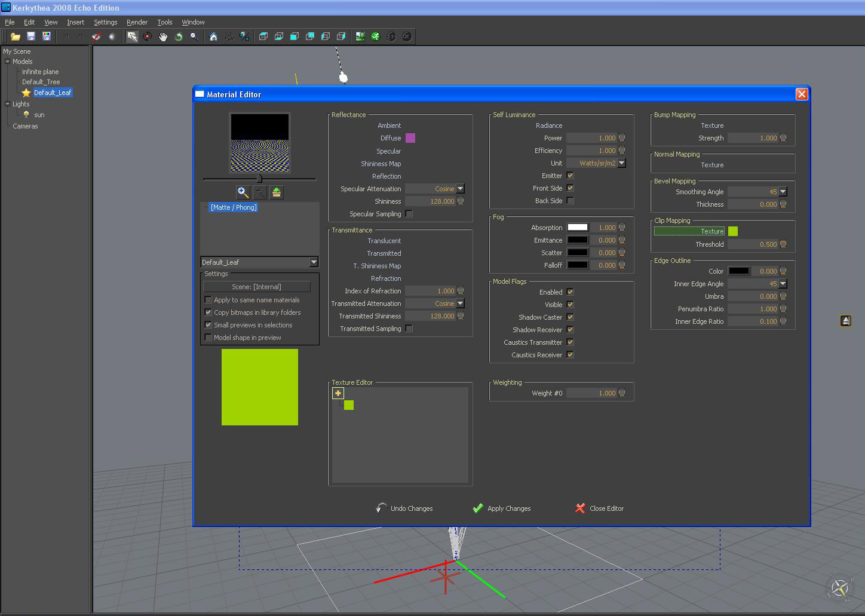Click the green running-man render icon
The image size is (865, 616).
(x=376, y=36)
